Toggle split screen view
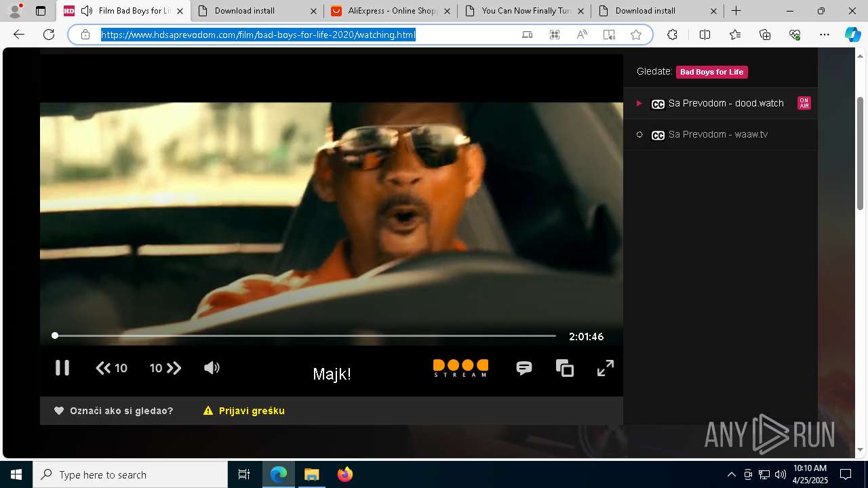This screenshot has width=868, height=488. click(x=705, y=35)
